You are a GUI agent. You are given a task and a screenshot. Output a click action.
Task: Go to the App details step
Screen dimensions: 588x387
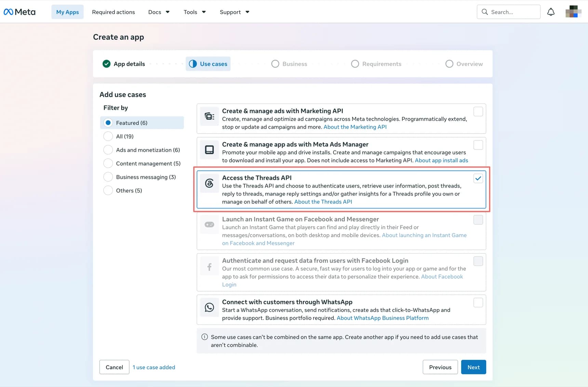(124, 64)
